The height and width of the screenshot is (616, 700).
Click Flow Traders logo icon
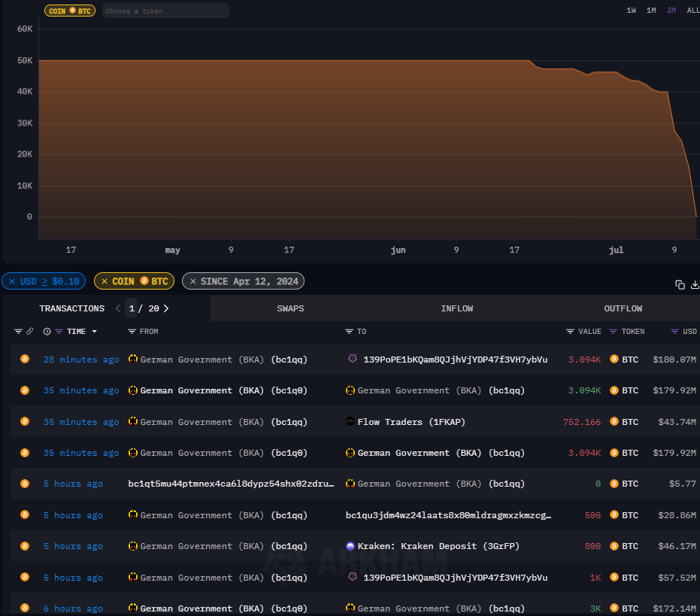tap(350, 421)
